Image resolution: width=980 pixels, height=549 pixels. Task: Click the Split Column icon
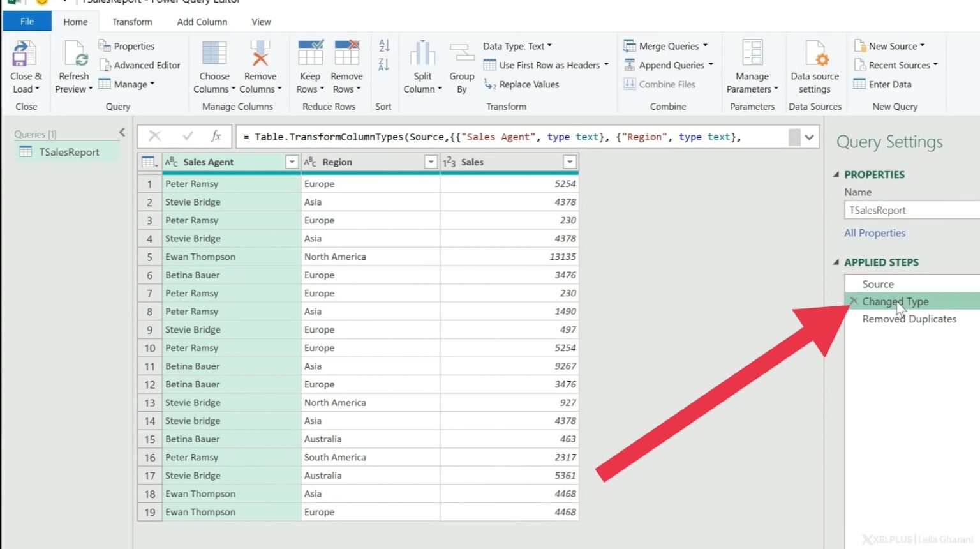coord(422,54)
